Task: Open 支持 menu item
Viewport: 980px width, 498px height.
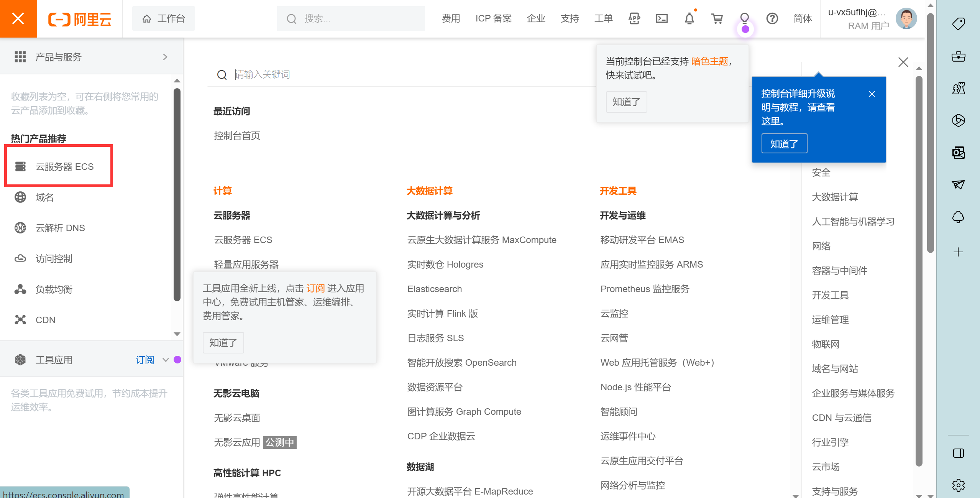Action: (570, 18)
